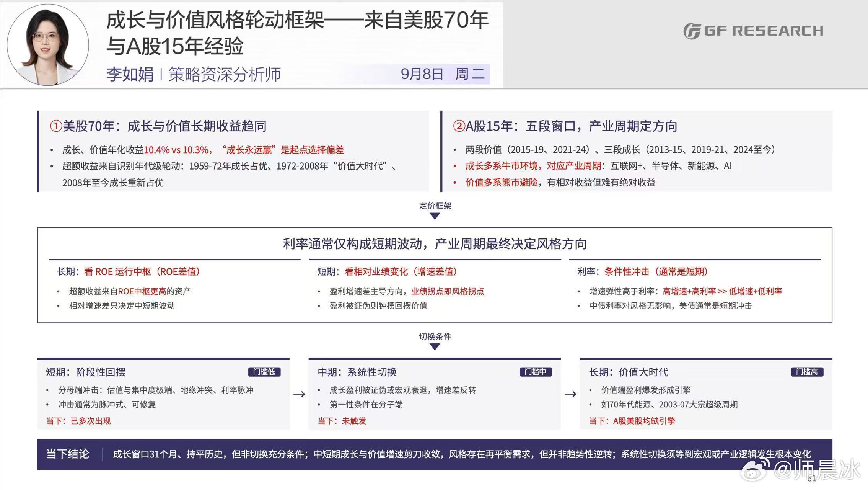Click the bullet starting 价值多系熊市避险
Viewport: 868px width, 490px height.
560,182
